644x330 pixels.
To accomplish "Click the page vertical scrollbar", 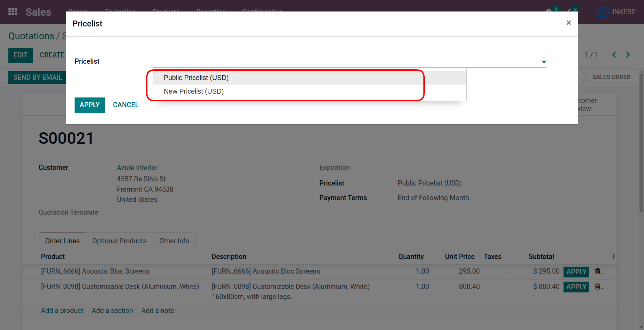I will [x=641, y=143].
